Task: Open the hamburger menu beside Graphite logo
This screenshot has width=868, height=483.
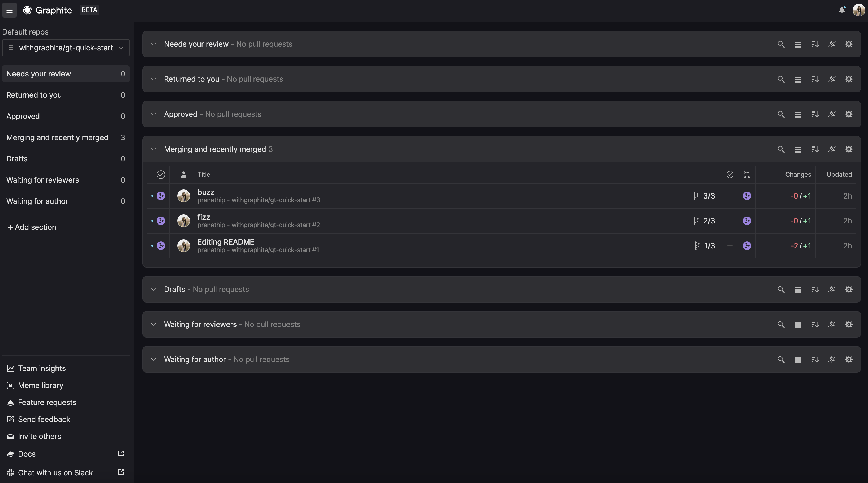Action: tap(10, 10)
